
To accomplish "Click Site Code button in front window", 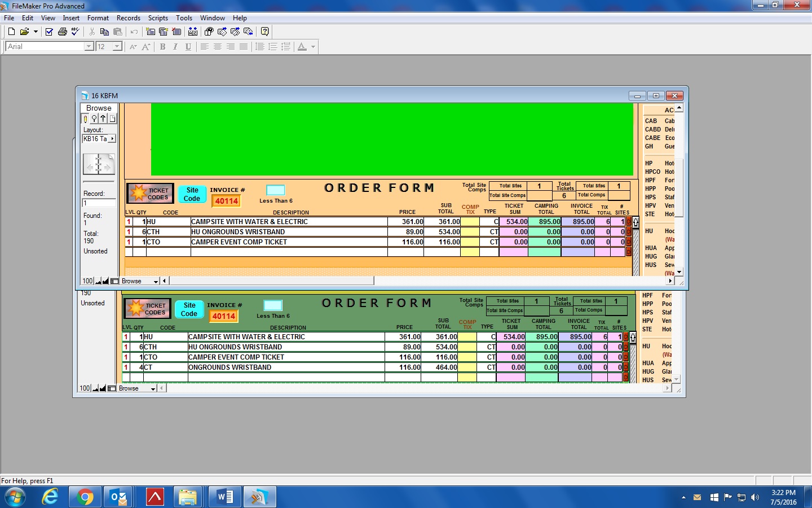I will 192,194.
